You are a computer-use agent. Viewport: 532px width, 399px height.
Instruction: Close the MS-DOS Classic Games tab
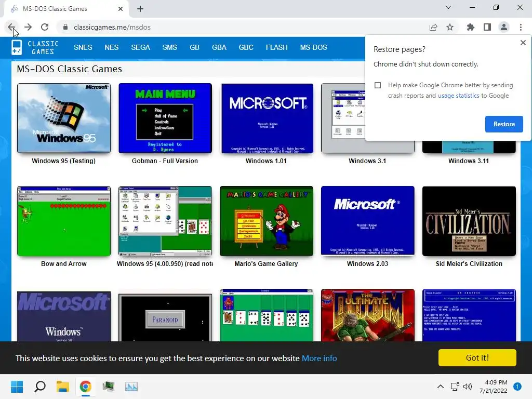coord(121,9)
